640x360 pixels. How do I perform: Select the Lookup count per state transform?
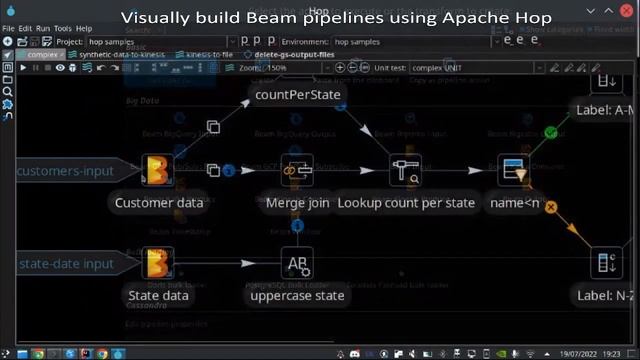point(405,170)
